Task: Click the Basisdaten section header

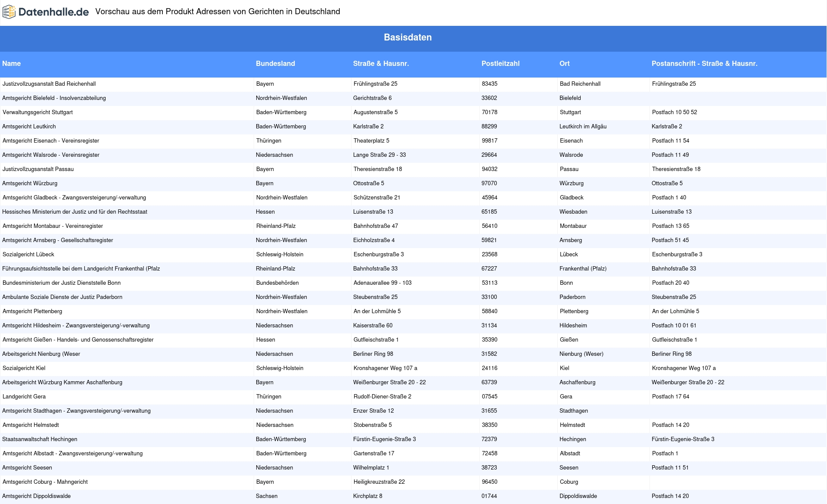Action: pyautogui.click(x=408, y=37)
